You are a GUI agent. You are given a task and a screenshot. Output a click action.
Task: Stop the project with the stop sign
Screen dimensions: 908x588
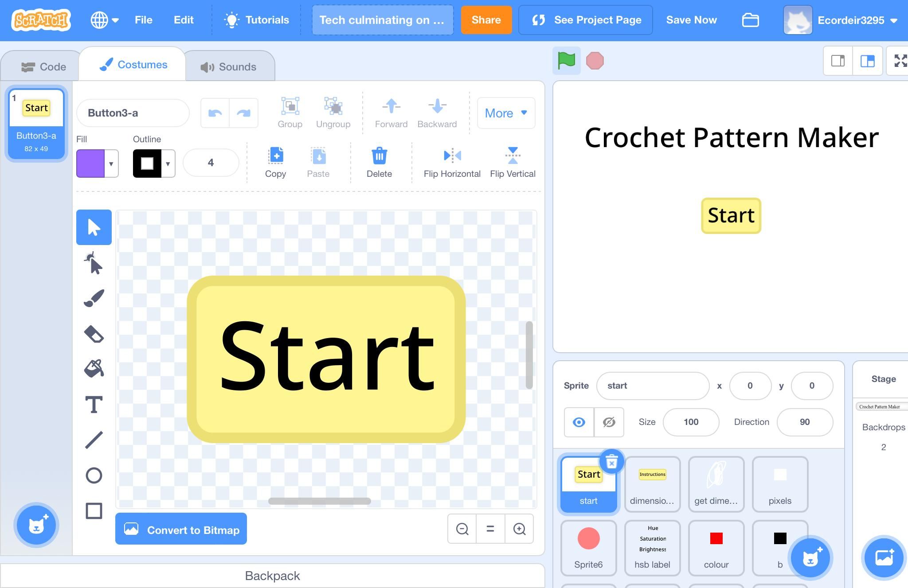coord(595,60)
